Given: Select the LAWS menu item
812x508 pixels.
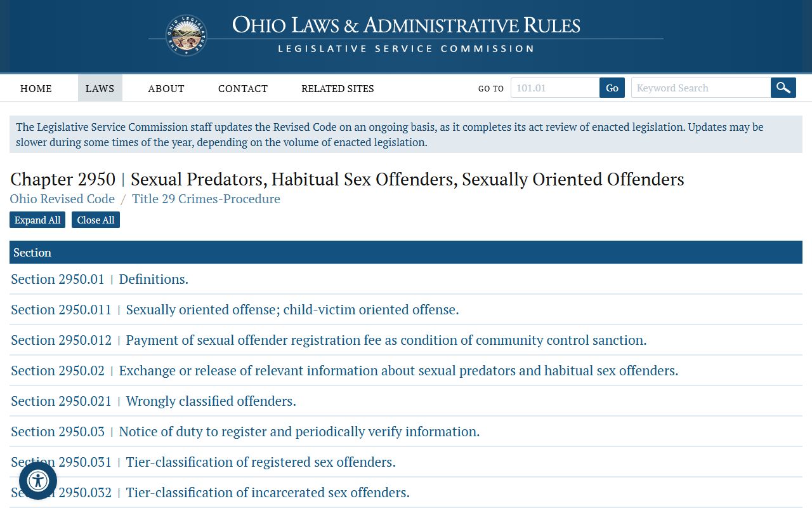Looking at the screenshot, I should point(100,88).
